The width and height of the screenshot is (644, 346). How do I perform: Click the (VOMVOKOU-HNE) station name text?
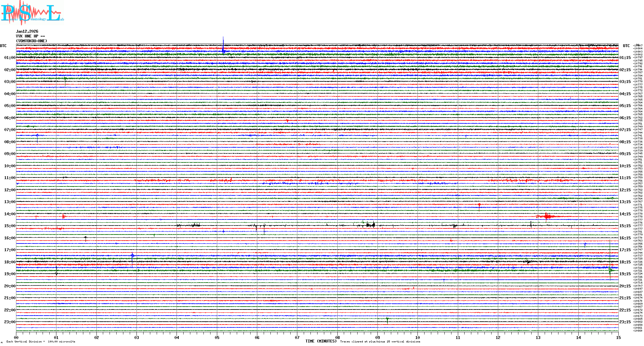tap(32, 41)
